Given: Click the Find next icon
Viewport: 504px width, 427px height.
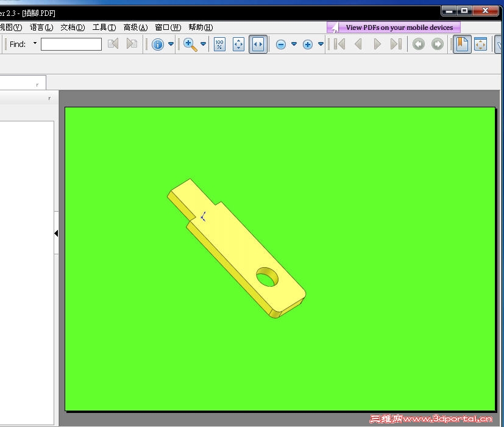Looking at the screenshot, I should 132,44.
